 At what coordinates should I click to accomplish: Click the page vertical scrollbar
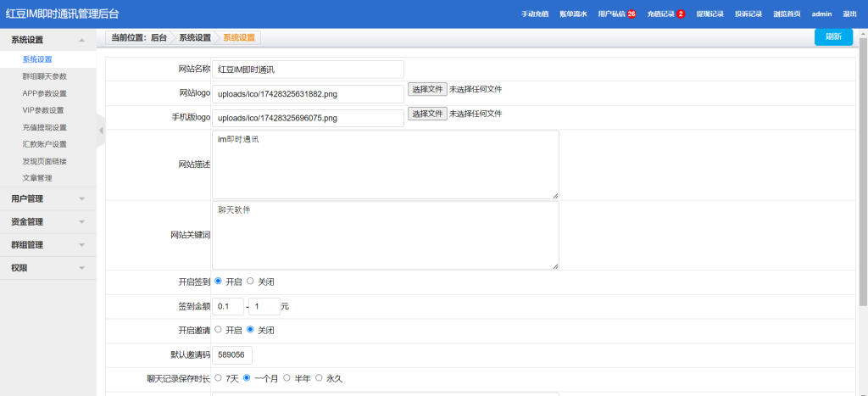pyautogui.click(x=863, y=170)
